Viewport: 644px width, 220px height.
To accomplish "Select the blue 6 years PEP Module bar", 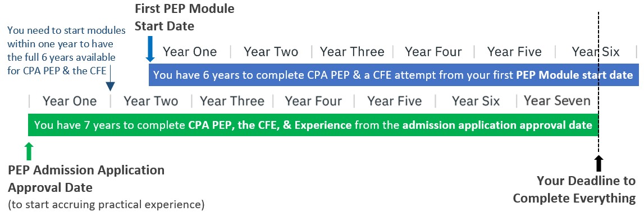I will (x=394, y=75).
